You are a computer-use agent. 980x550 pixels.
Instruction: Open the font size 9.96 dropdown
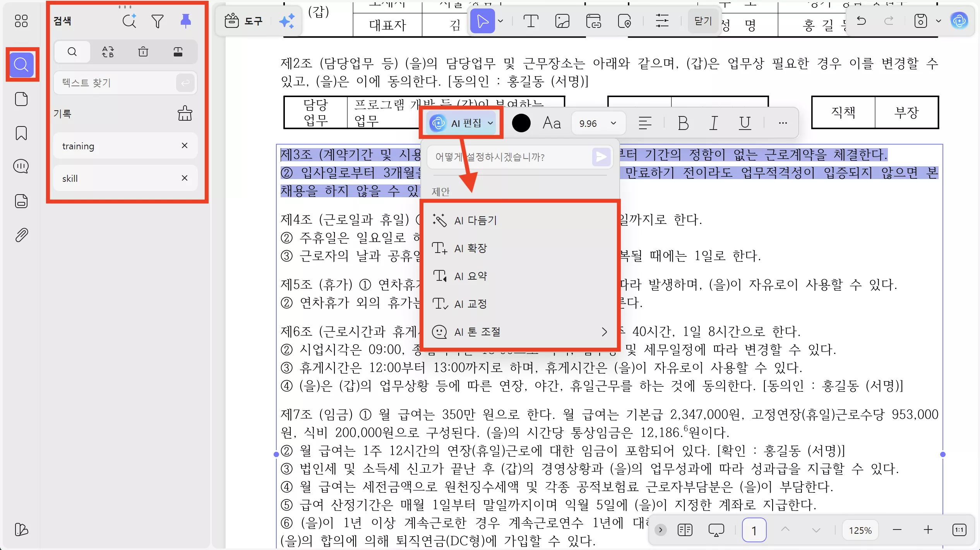coord(598,123)
